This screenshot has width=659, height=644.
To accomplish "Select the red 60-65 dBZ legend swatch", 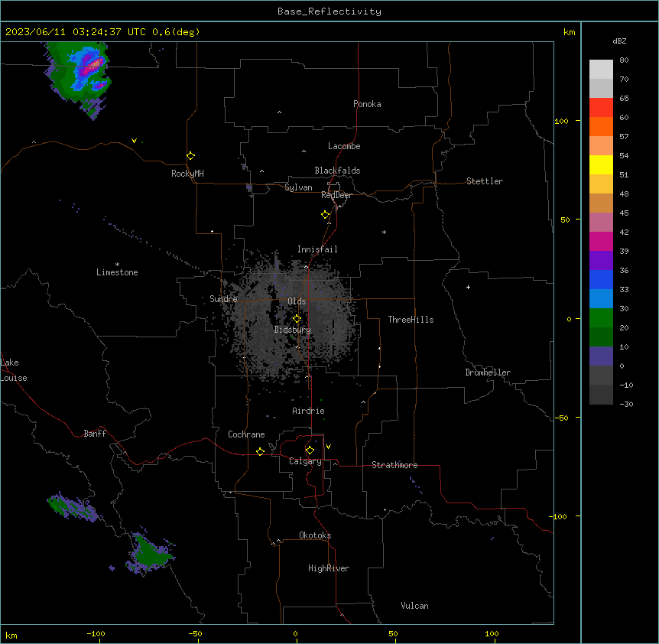I will 601,108.
